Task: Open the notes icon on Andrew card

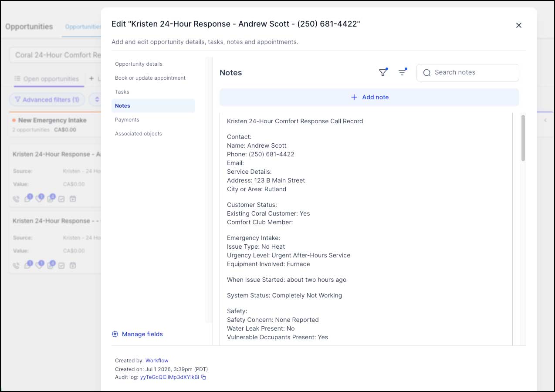Action: [x=50, y=199]
